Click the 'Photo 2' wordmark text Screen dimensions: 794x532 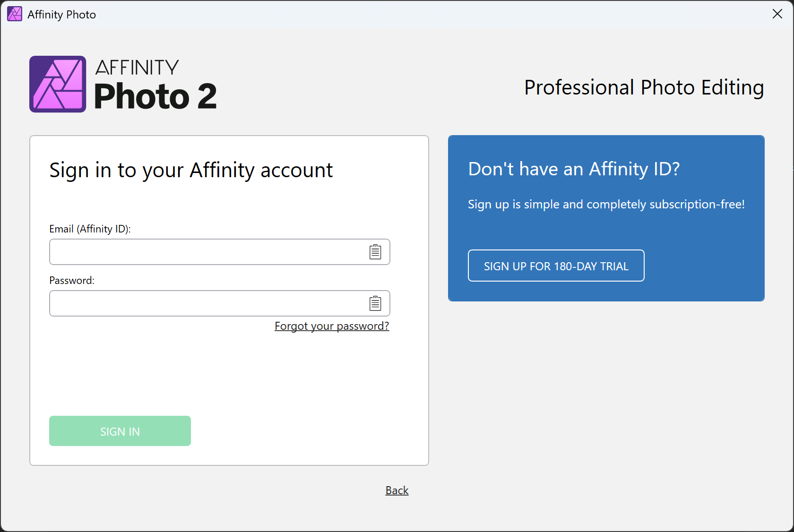[155, 96]
